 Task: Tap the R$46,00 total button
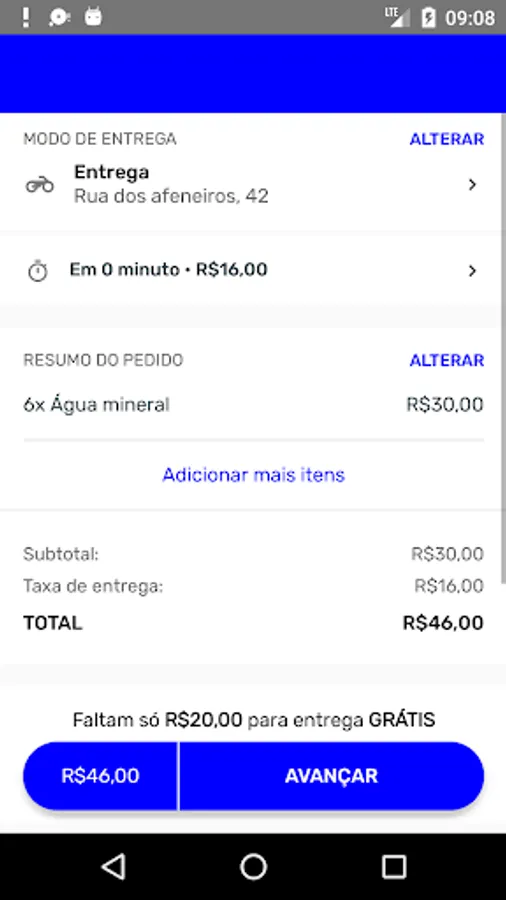click(100, 776)
